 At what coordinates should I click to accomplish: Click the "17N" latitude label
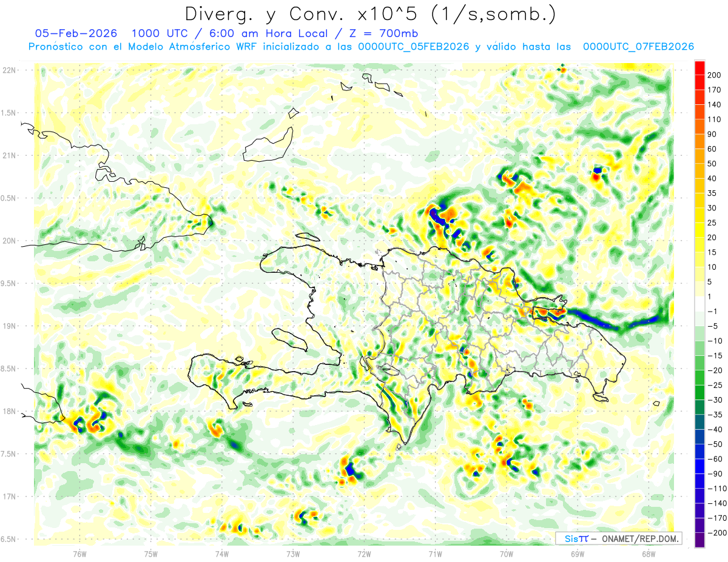[8, 497]
